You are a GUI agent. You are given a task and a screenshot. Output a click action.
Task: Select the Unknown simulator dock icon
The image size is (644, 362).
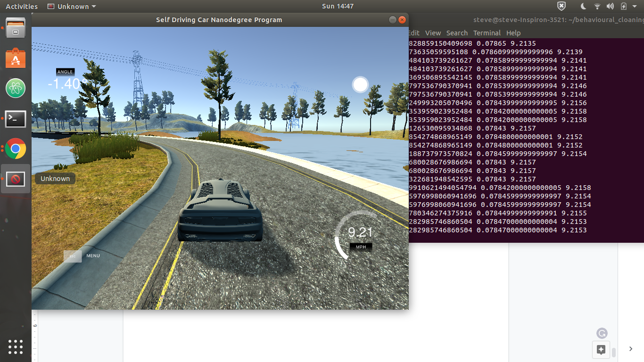[x=16, y=179]
